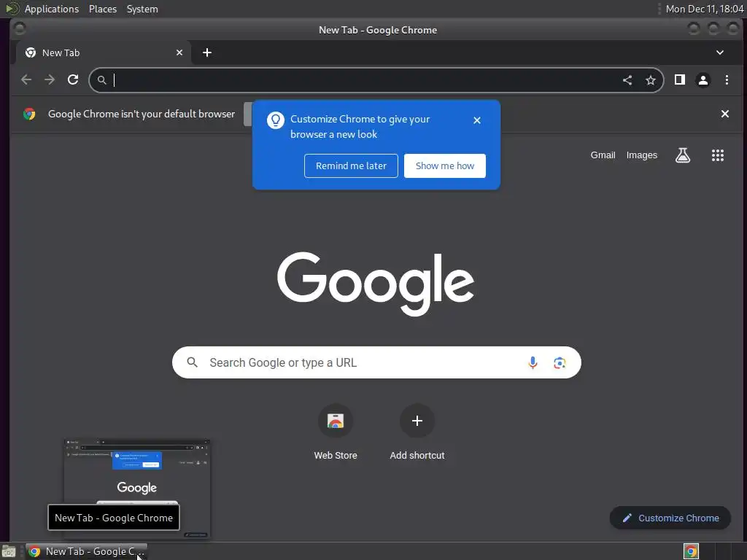Open the System menu

coord(142,9)
